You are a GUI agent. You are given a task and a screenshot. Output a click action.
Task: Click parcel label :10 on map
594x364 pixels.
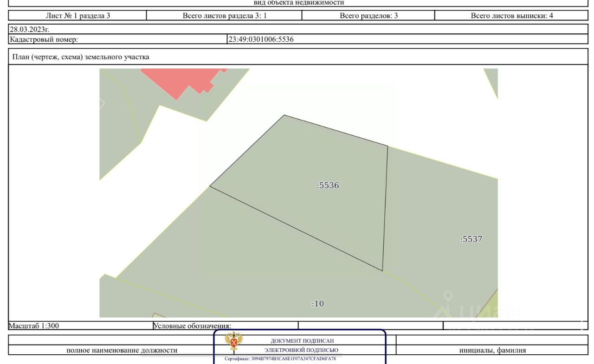317,304
